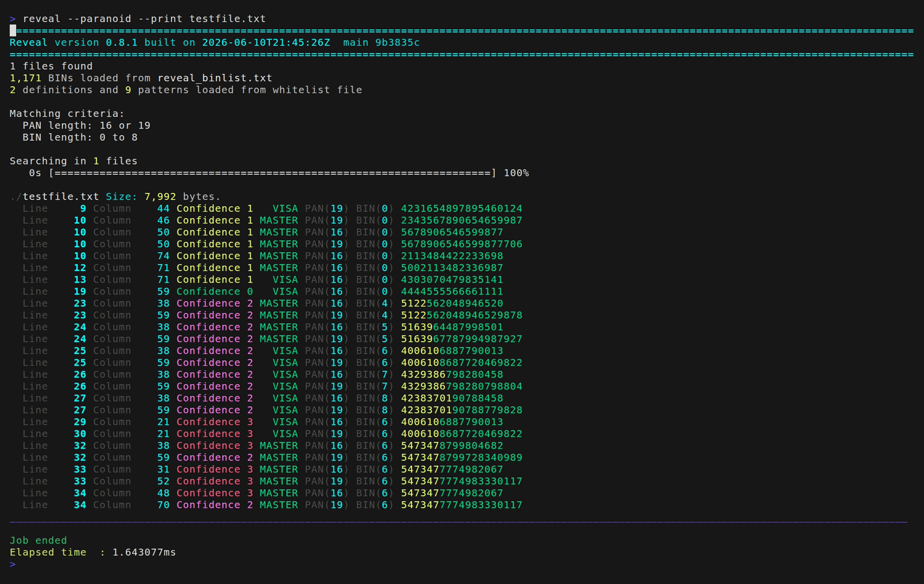Click the Reveal version 0.8.1 header line
Image resolution: width=924 pixels, height=584 pixels.
click(214, 43)
